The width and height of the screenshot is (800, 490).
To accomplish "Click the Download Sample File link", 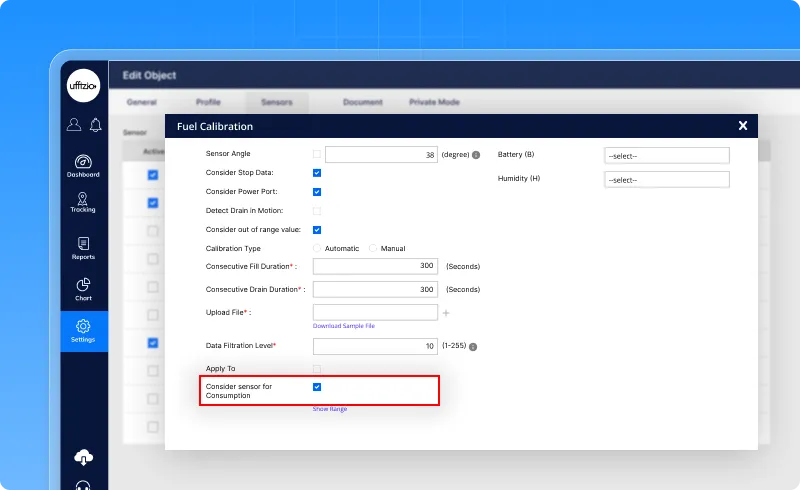I will click(344, 326).
